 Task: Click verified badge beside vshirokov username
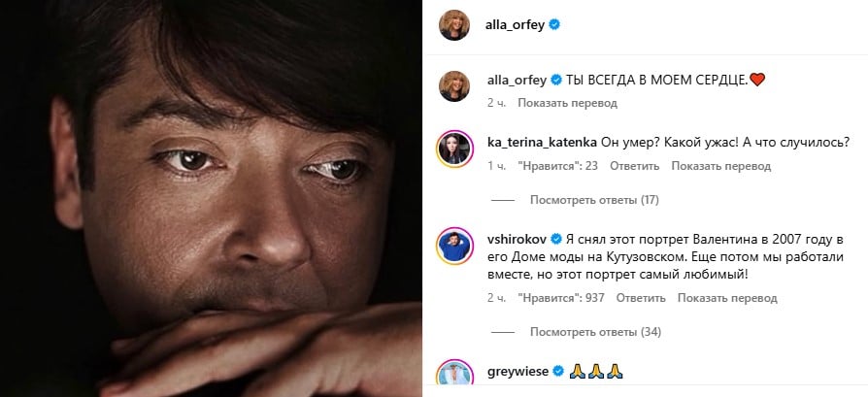tap(556, 239)
